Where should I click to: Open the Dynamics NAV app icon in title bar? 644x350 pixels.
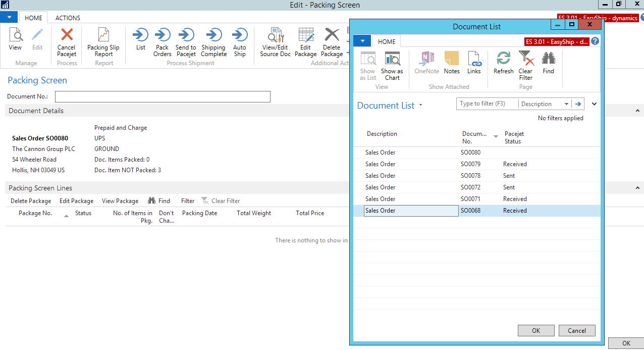point(5,5)
